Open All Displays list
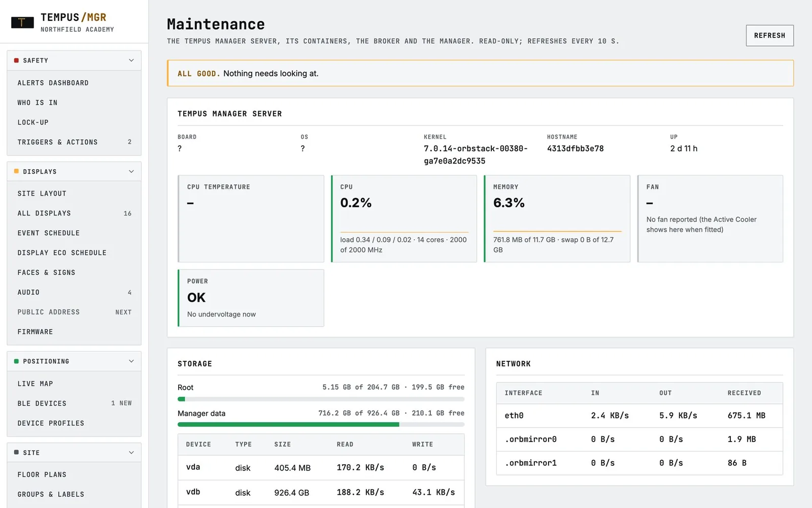 pyautogui.click(x=74, y=213)
